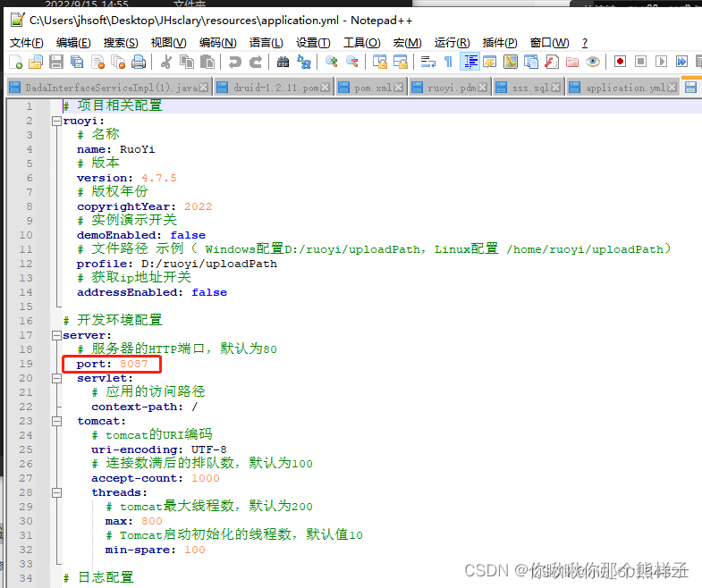
Task: Zoom in with magnifier plus icon
Action: coord(331,62)
